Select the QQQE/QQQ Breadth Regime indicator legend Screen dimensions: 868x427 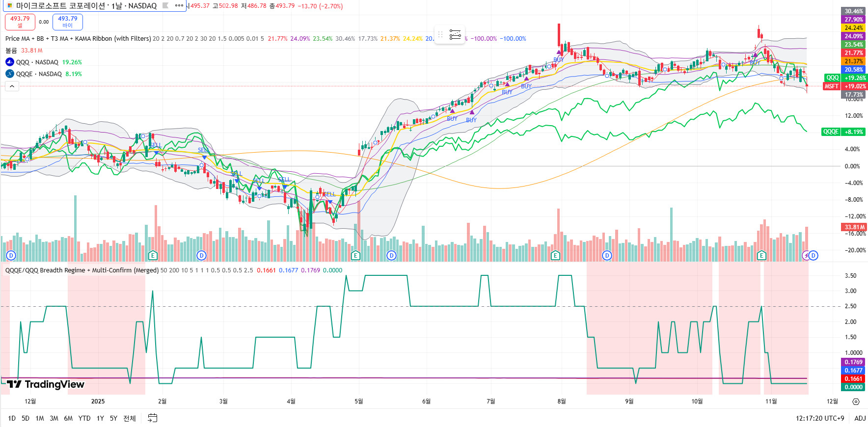point(82,270)
